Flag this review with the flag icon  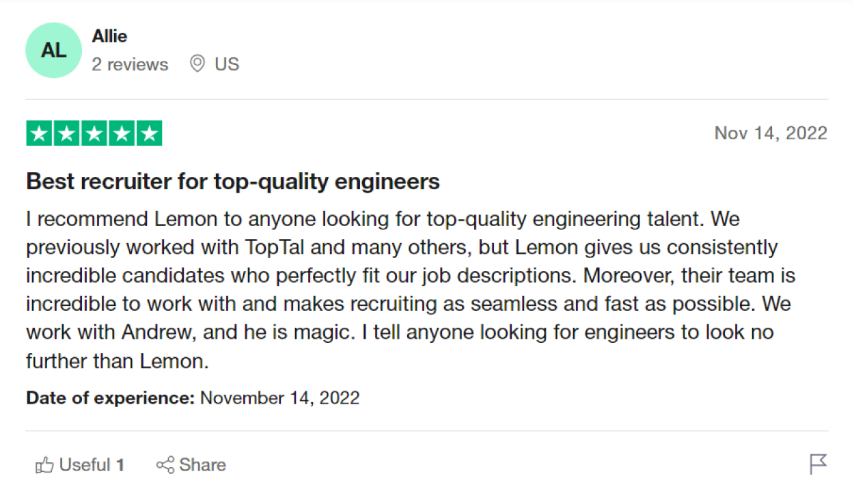click(818, 464)
